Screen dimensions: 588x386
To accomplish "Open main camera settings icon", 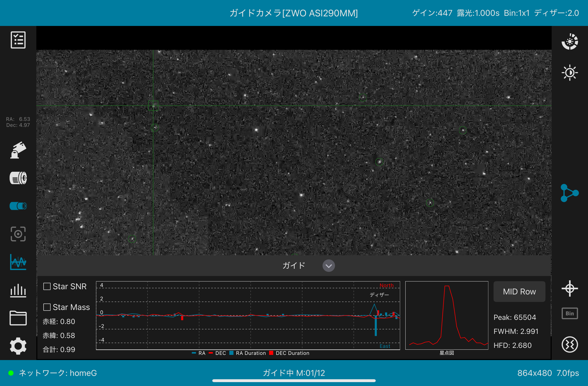I will [18, 178].
